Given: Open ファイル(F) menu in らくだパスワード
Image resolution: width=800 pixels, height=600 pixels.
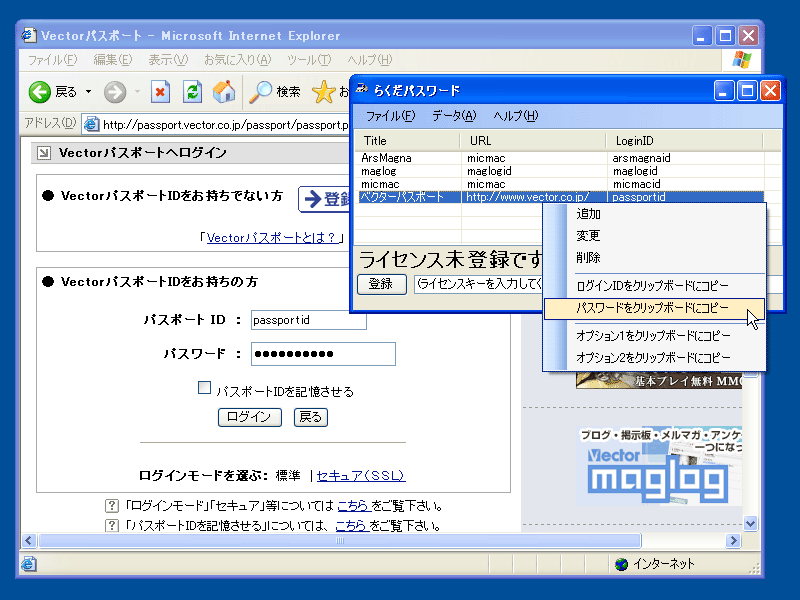Looking at the screenshot, I should 390,116.
